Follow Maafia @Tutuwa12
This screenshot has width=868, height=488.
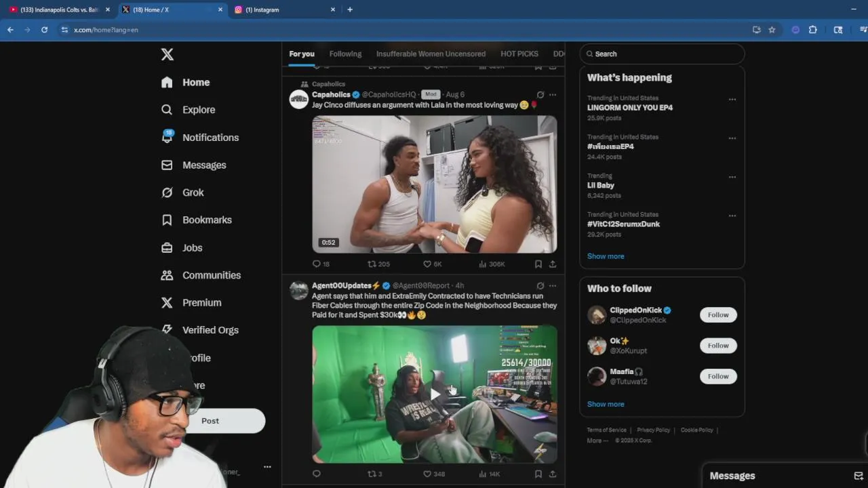[718, 376]
